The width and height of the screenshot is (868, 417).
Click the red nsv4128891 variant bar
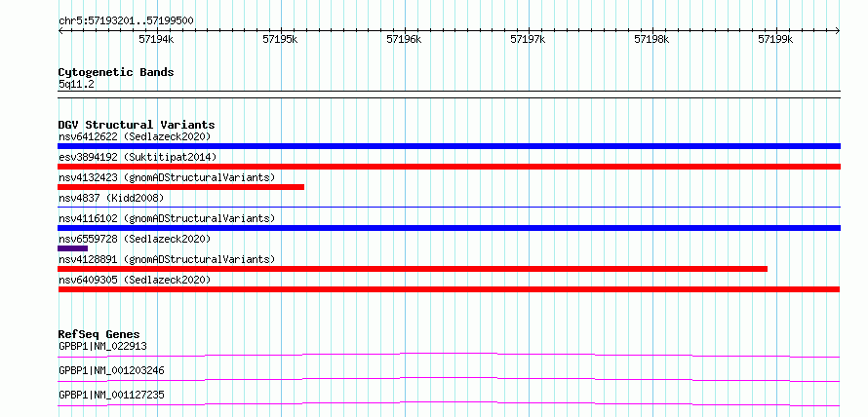tap(413, 269)
